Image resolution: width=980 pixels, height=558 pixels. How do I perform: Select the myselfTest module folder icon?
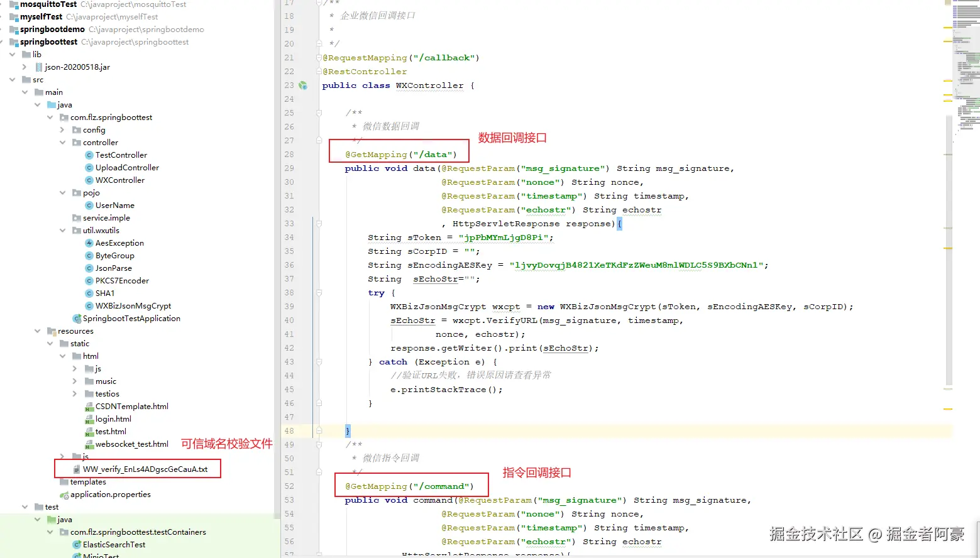[x=14, y=17]
